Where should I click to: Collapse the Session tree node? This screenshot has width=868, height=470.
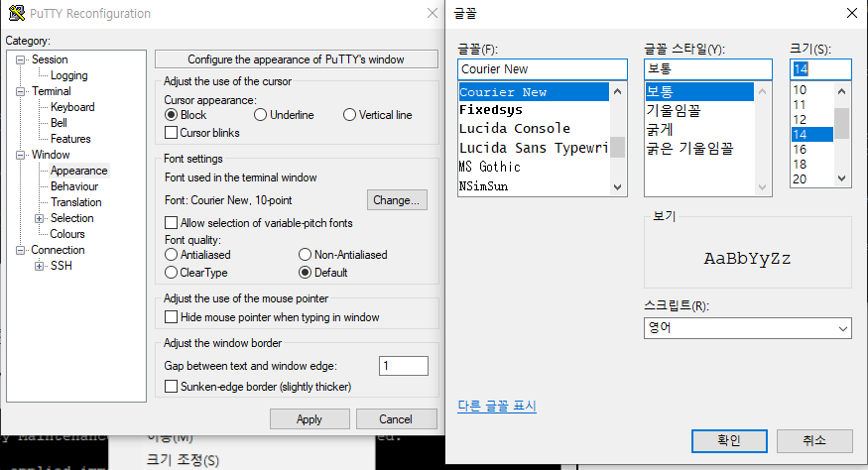coord(21,59)
